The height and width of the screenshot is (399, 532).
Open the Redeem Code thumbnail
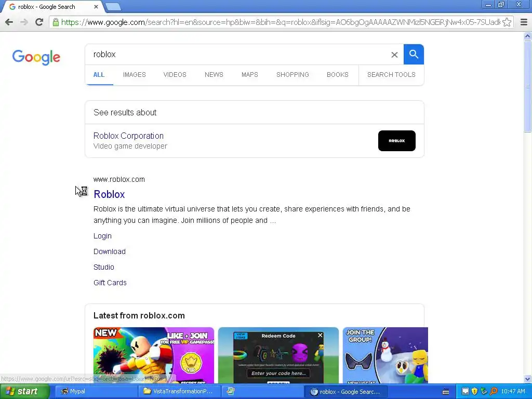click(278, 355)
